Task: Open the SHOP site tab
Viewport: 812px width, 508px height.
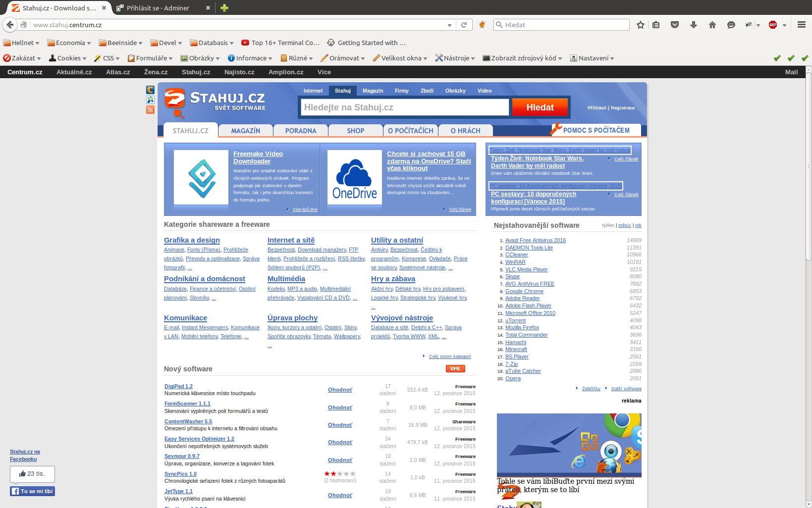Action: coord(356,131)
